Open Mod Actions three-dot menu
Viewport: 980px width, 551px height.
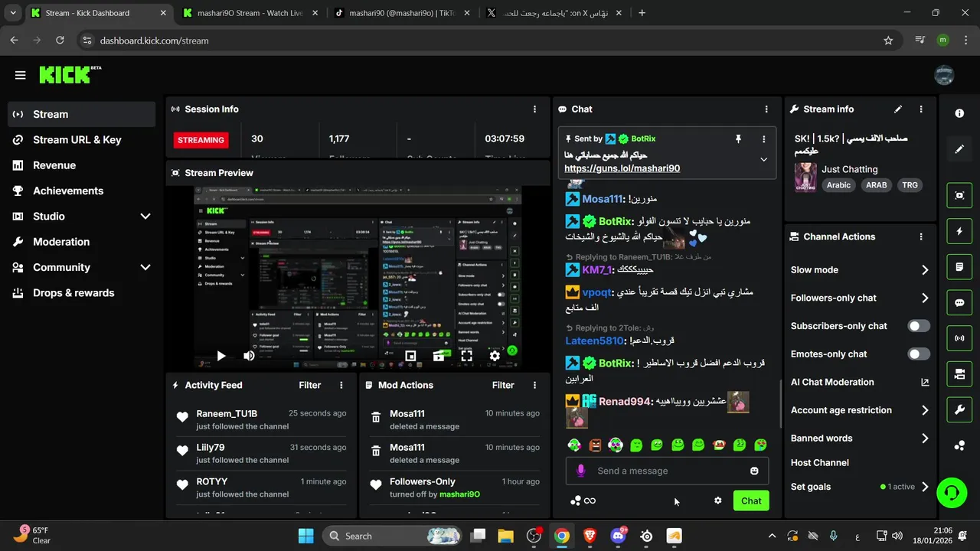(534, 385)
